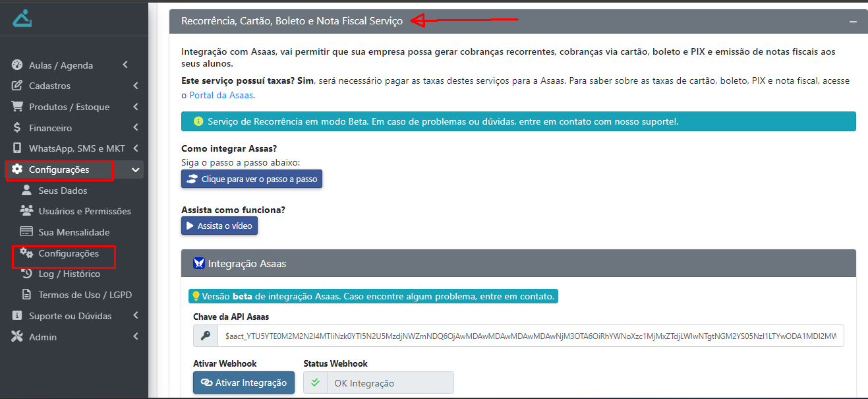Click the document icon for Termos de Uso / LGPD

coord(26,295)
